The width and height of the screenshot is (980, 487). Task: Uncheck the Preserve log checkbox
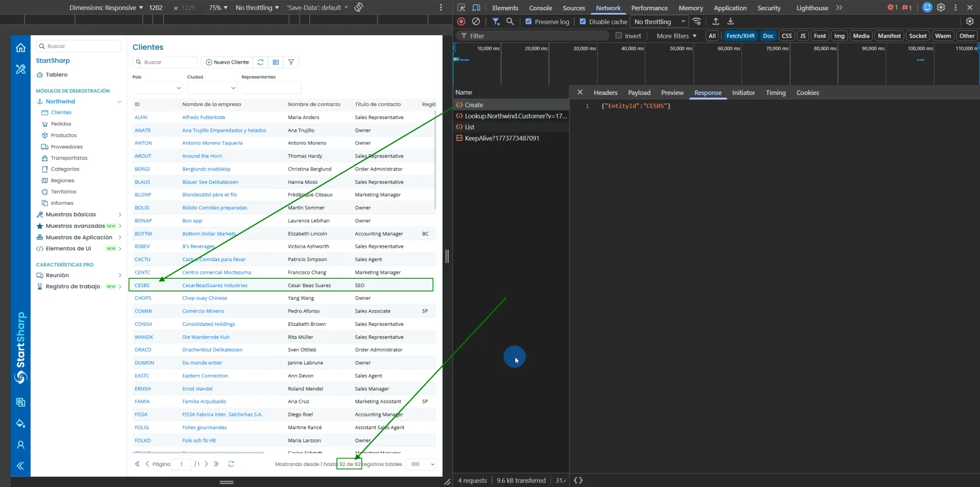click(x=529, y=21)
